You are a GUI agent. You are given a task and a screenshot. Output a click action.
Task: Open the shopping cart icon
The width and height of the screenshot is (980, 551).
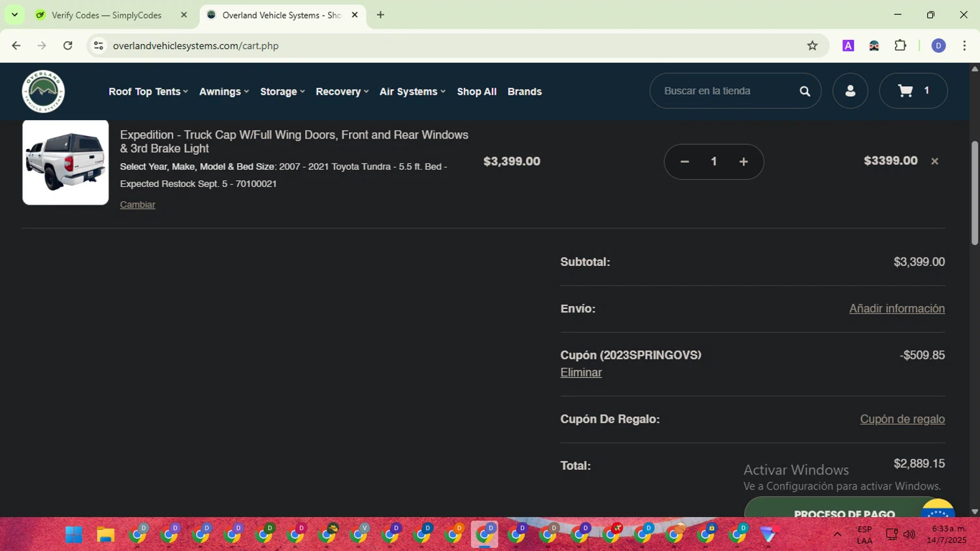[913, 91]
